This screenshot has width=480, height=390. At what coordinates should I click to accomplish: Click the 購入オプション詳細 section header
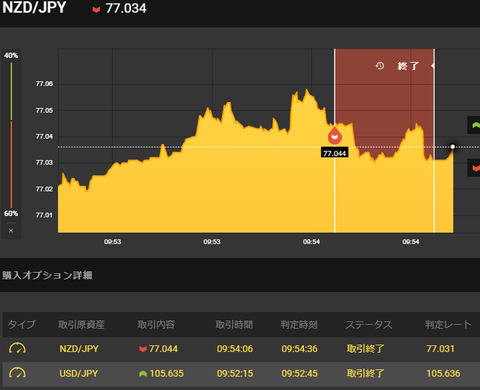click(47, 275)
